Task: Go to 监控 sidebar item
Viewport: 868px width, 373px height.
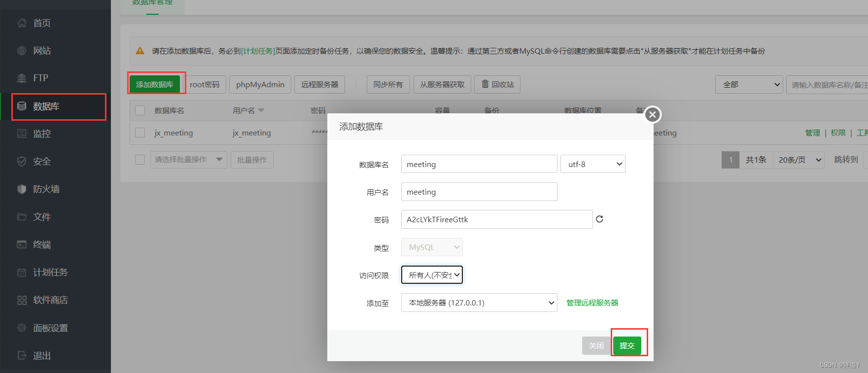Action: (x=42, y=134)
